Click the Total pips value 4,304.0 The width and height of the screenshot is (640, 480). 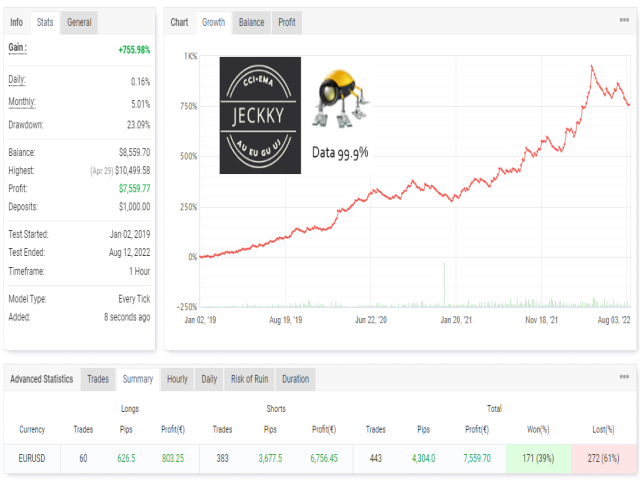click(424, 458)
